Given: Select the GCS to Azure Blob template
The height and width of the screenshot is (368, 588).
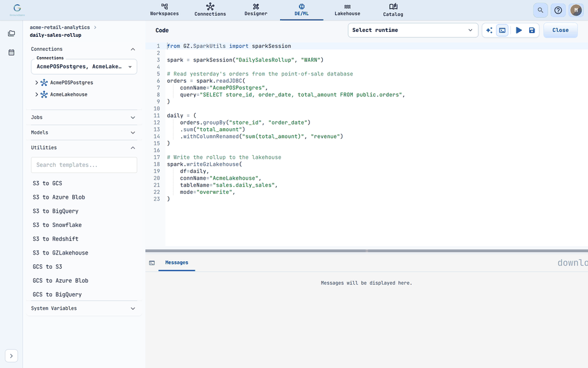Looking at the screenshot, I should (x=61, y=280).
